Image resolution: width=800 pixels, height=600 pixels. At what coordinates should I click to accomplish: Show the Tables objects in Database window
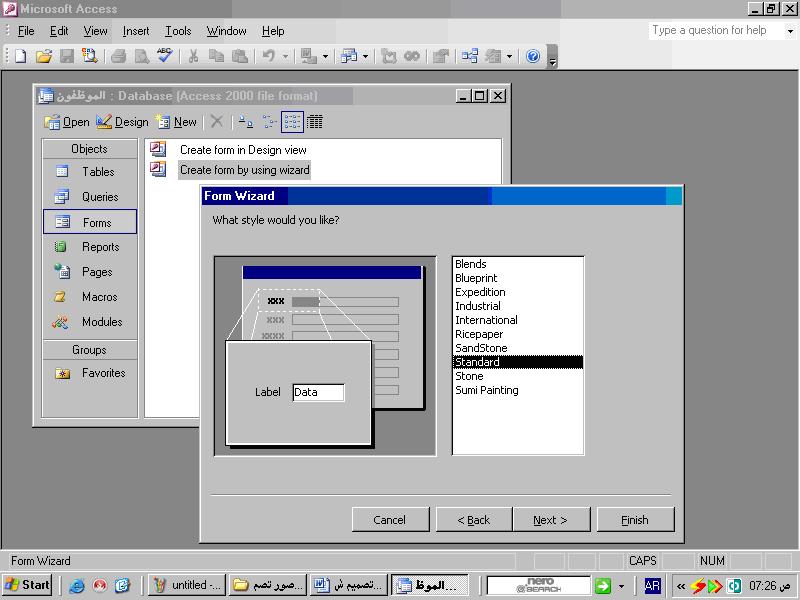point(90,172)
